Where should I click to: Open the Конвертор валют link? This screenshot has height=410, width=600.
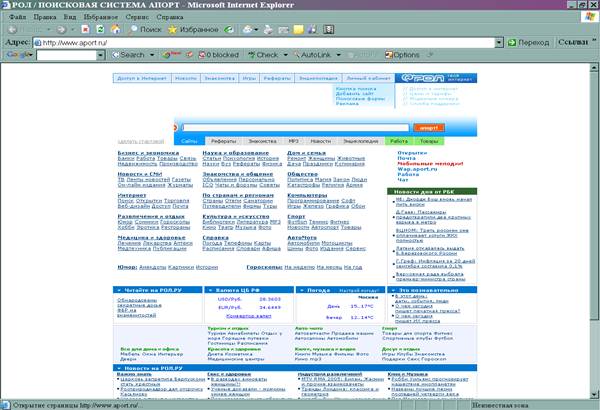[249, 316]
